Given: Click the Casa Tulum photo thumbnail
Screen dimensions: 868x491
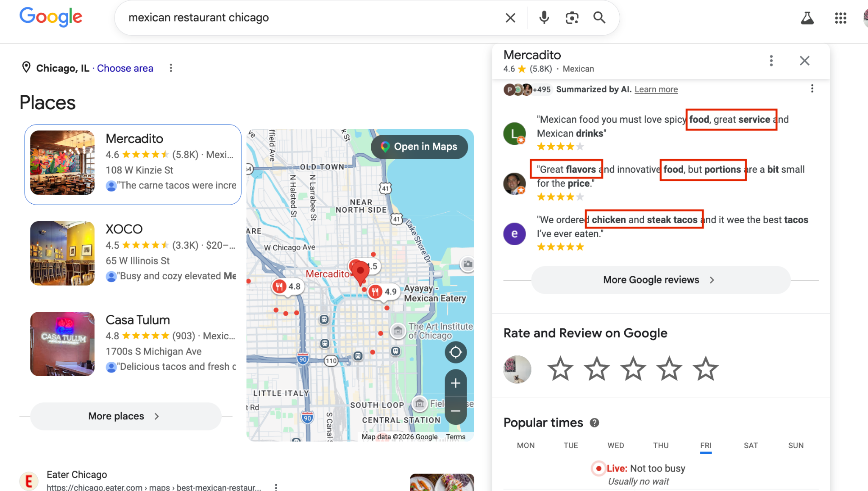Looking at the screenshot, I should click(62, 344).
